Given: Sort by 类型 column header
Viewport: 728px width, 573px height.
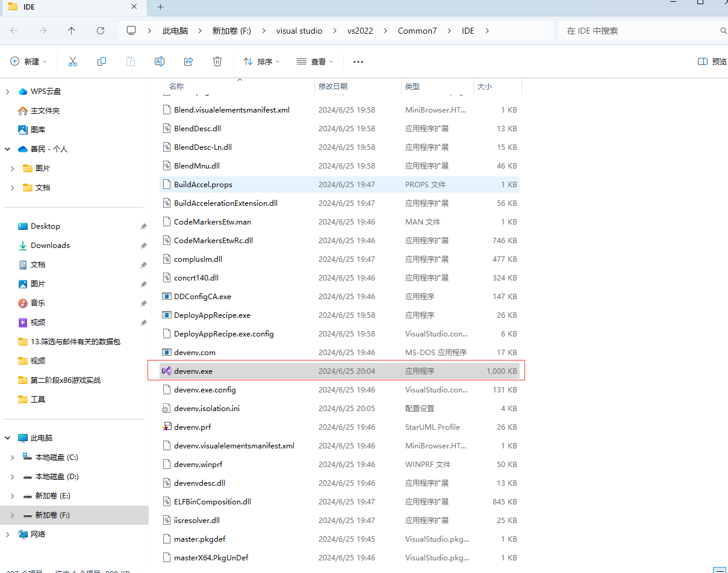Looking at the screenshot, I should 412,87.
